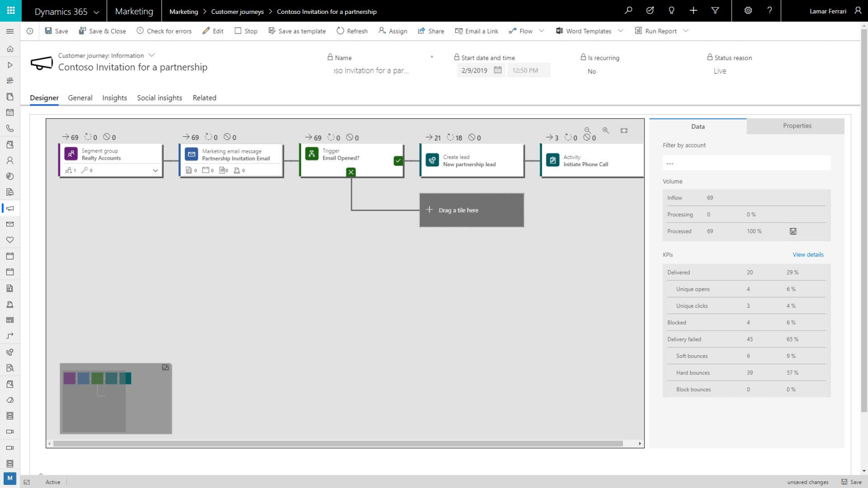Open marketing emails envelope in sidebar
This screenshot has height=488, width=868.
point(10,224)
